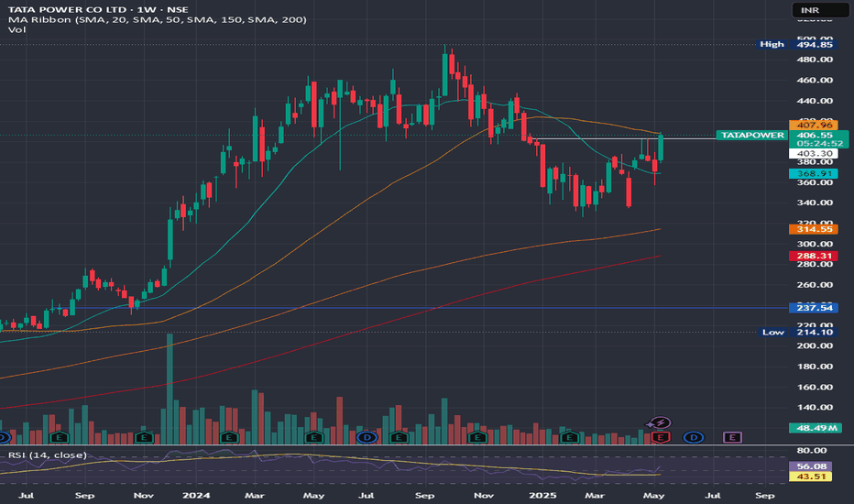The height and width of the screenshot is (504, 854).
Task: Click the TATAPOWER price line label
Action: pos(752,135)
